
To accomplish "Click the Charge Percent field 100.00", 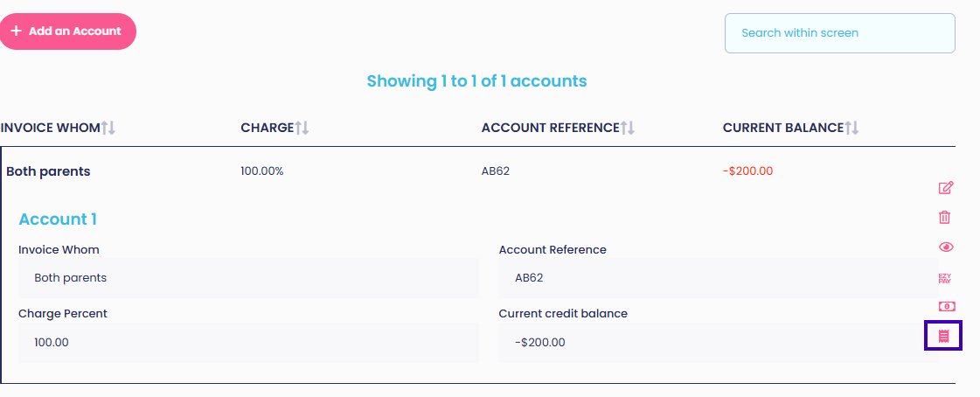I will (248, 342).
